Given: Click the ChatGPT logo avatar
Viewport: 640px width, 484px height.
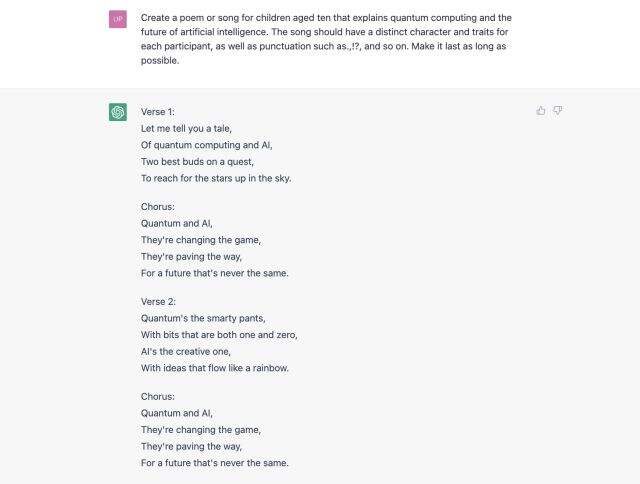Looking at the screenshot, I should [118, 112].
